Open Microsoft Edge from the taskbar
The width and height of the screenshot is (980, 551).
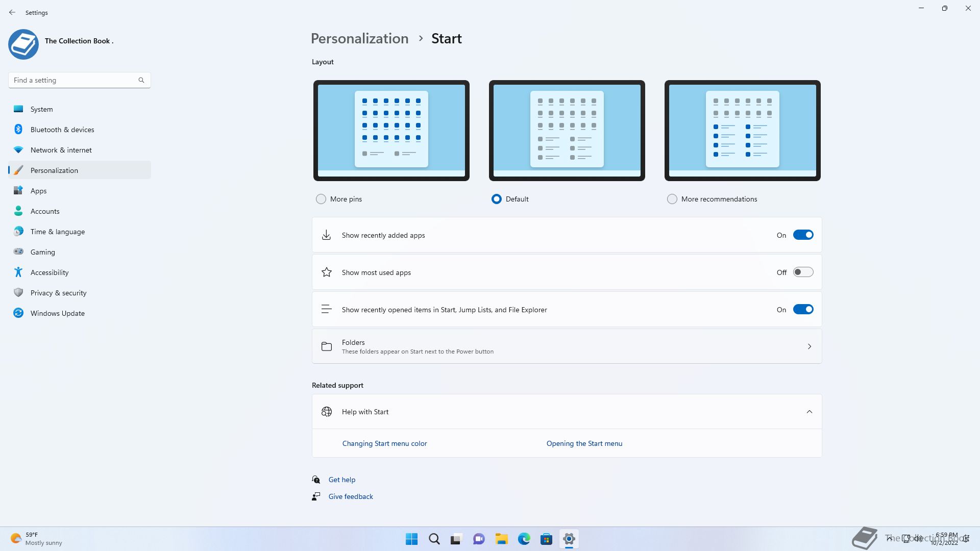(x=524, y=539)
